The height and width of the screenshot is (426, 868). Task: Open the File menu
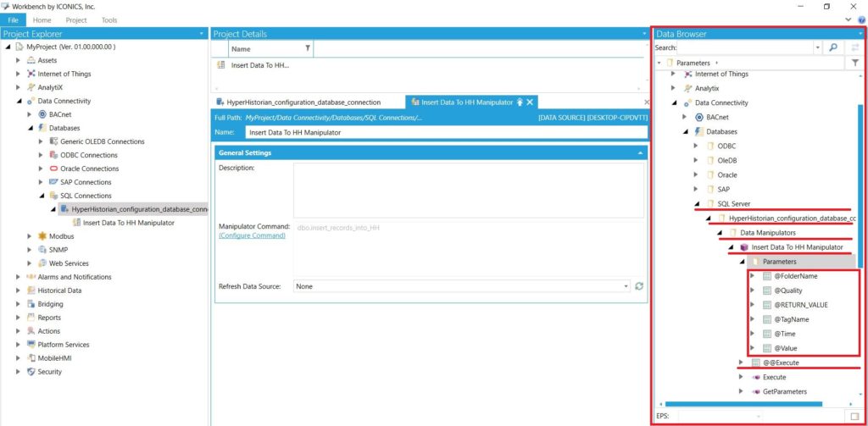click(14, 20)
